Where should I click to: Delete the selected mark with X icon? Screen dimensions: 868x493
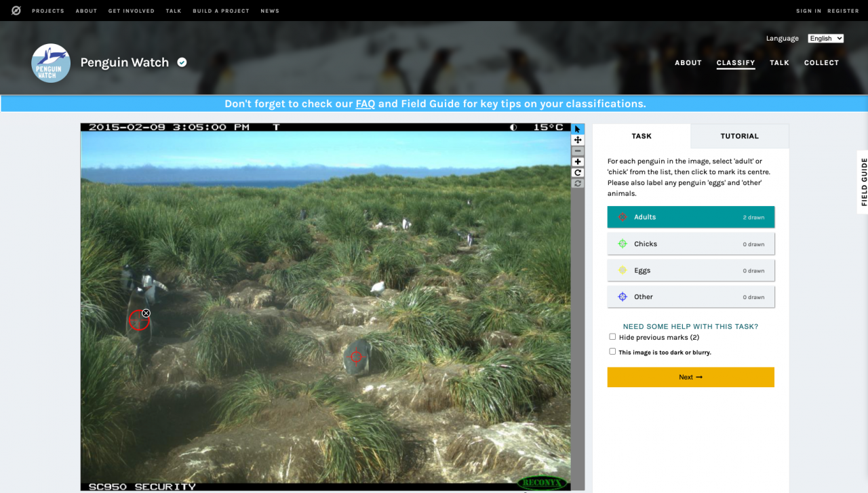coord(146,313)
